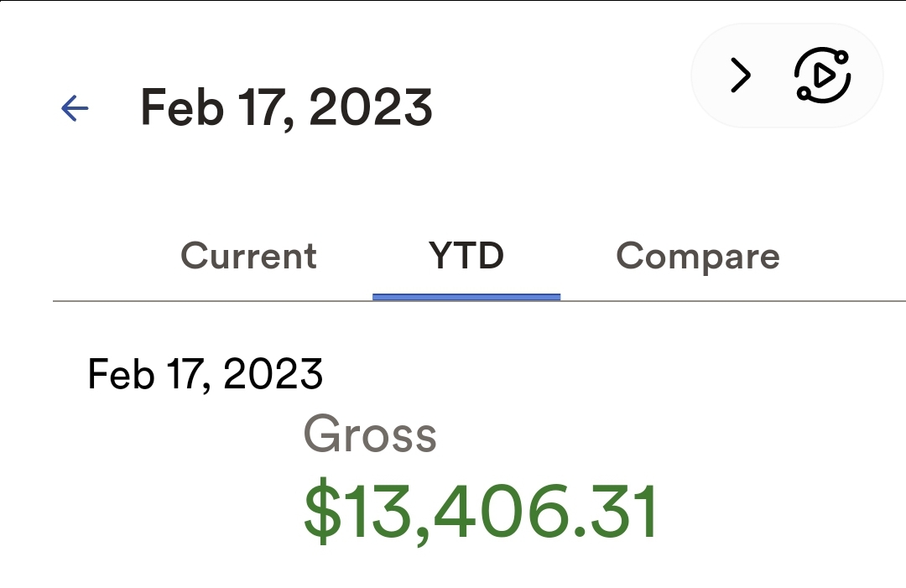Viewport: 906px width, 588px height.
Task: Open the Compare tab
Action: tap(698, 256)
